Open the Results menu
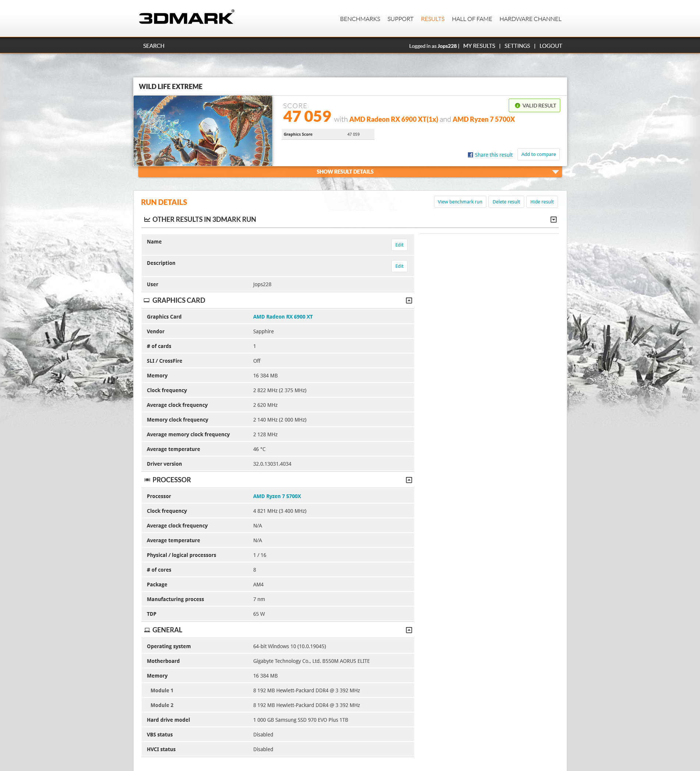The width and height of the screenshot is (700, 771). tap(432, 19)
